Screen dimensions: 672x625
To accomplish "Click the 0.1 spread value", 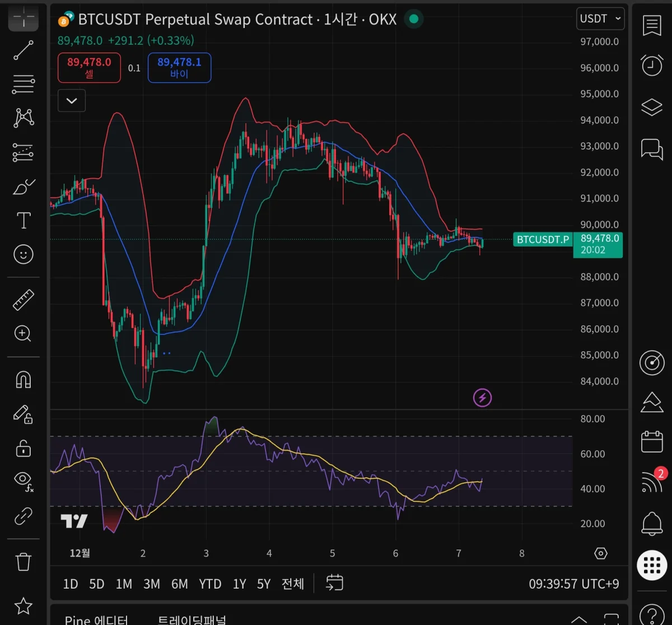I will tap(134, 68).
